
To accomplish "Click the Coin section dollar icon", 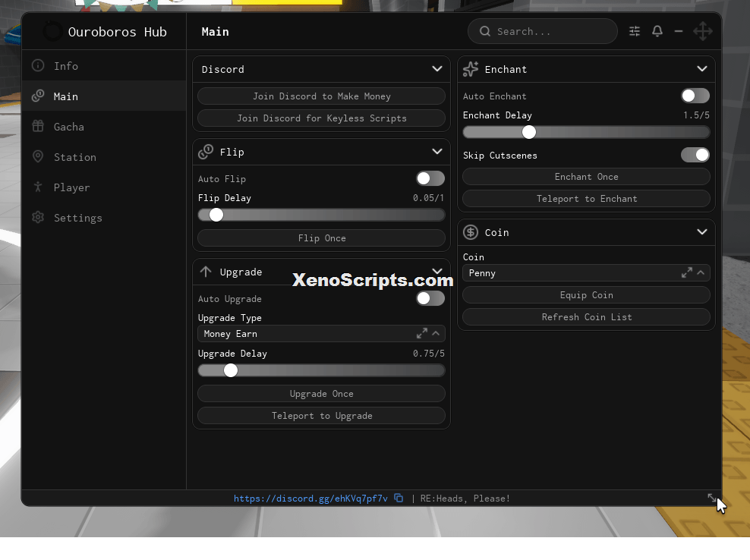I will coord(471,232).
